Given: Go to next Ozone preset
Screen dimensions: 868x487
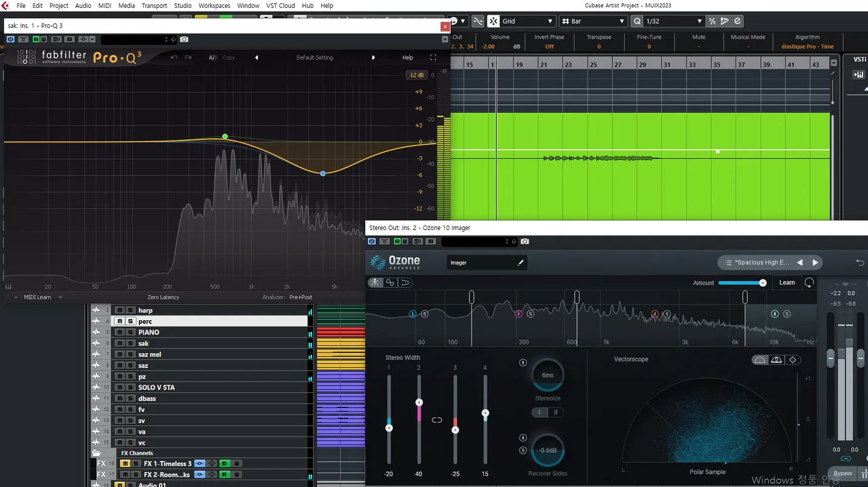Looking at the screenshot, I should click(815, 263).
